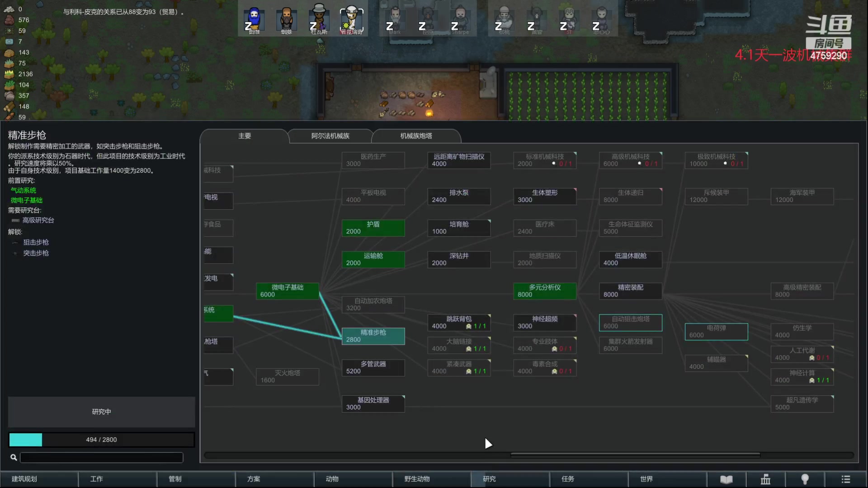Open the 方案 assign tab
This screenshot has width=868, height=488.
click(274, 479)
